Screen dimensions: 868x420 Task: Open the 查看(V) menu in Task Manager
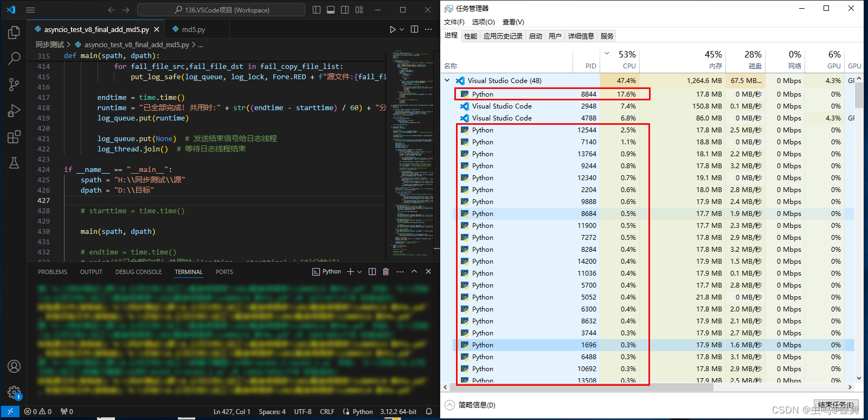pyautogui.click(x=513, y=22)
